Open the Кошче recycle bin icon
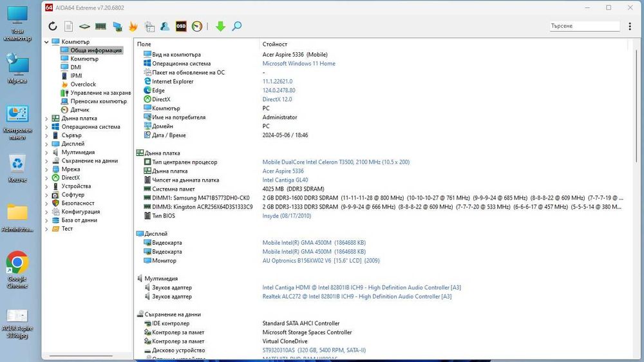Viewport: 644px width, 362px height. point(17,169)
